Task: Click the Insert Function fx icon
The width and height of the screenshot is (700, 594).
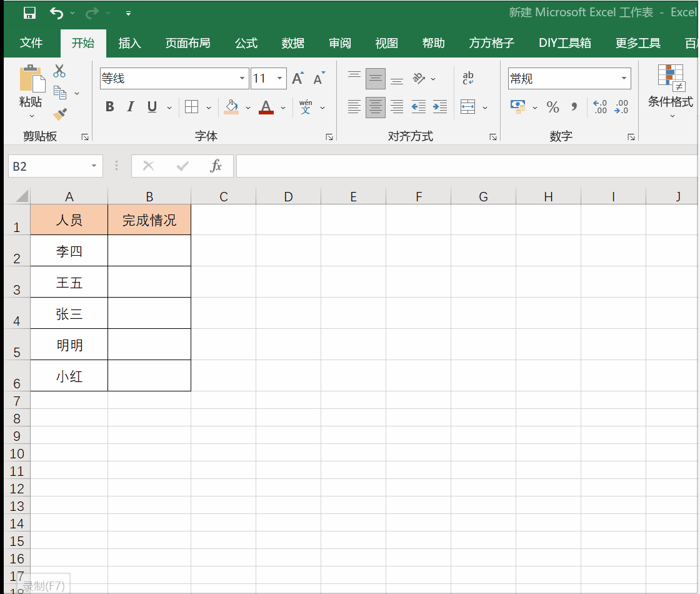Action: click(216, 166)
